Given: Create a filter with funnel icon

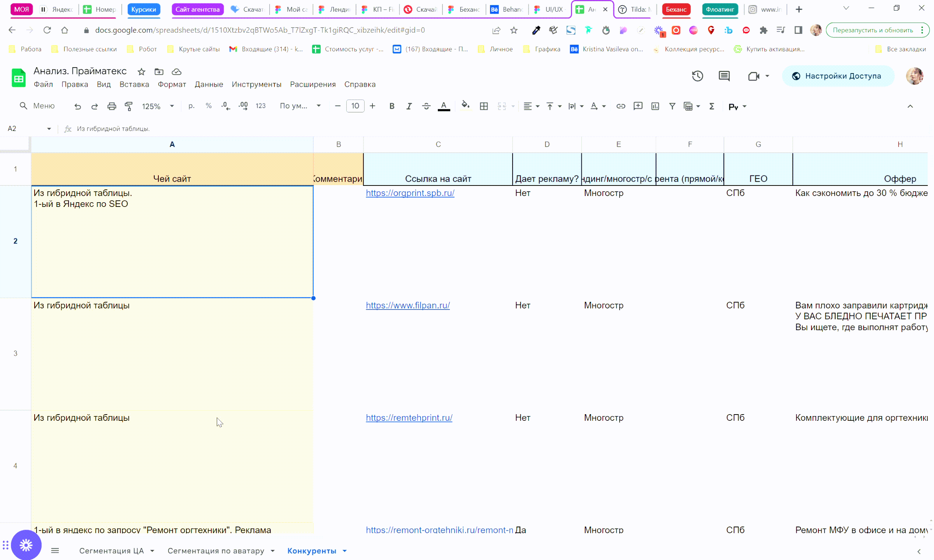Looking at the screenshot, I should (672, 106).
